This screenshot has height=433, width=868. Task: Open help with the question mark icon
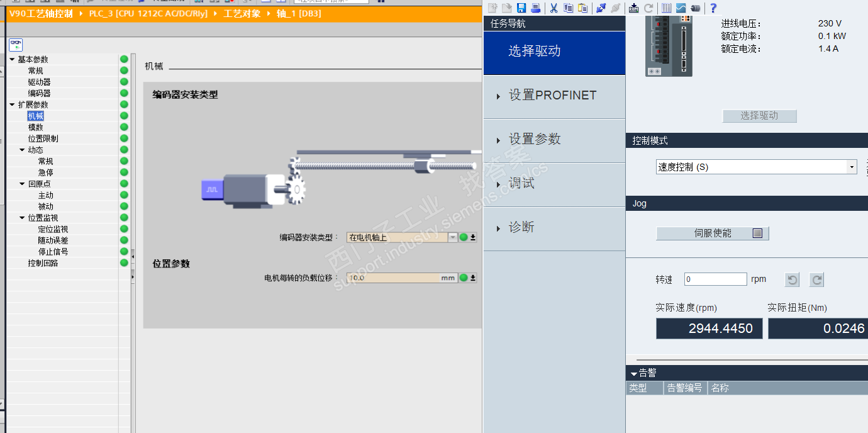click(713, 8)
